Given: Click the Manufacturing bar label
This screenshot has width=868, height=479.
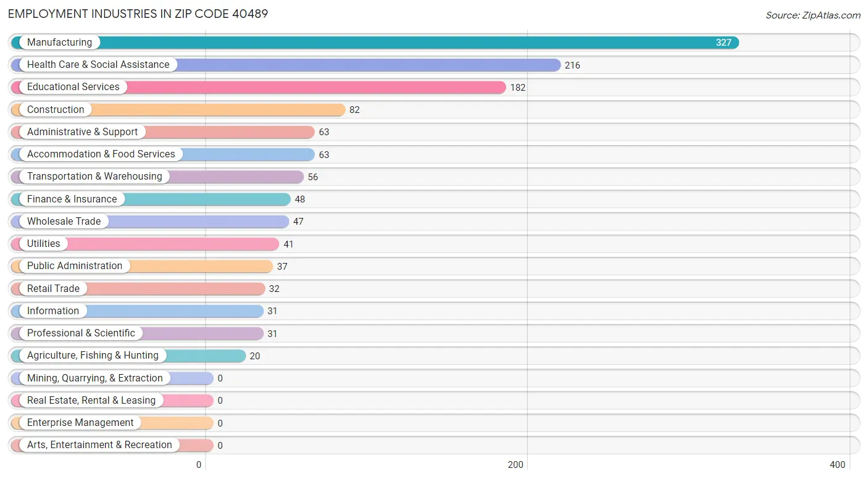Looking at the screenshot, I should pos(59,43).
